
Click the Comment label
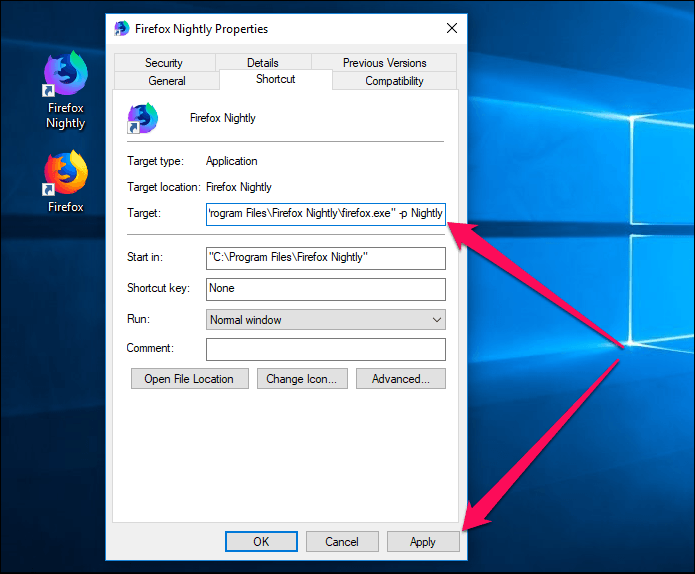tap(150, 348)
